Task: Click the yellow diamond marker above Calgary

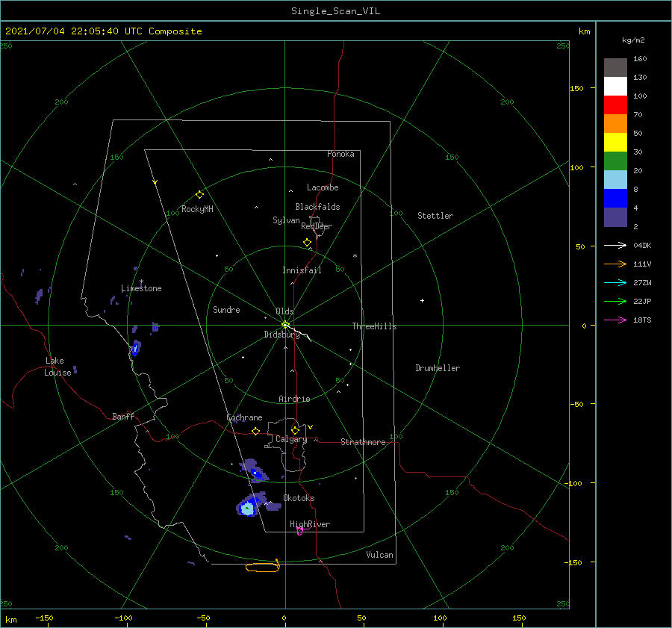Action: (295, 430)
